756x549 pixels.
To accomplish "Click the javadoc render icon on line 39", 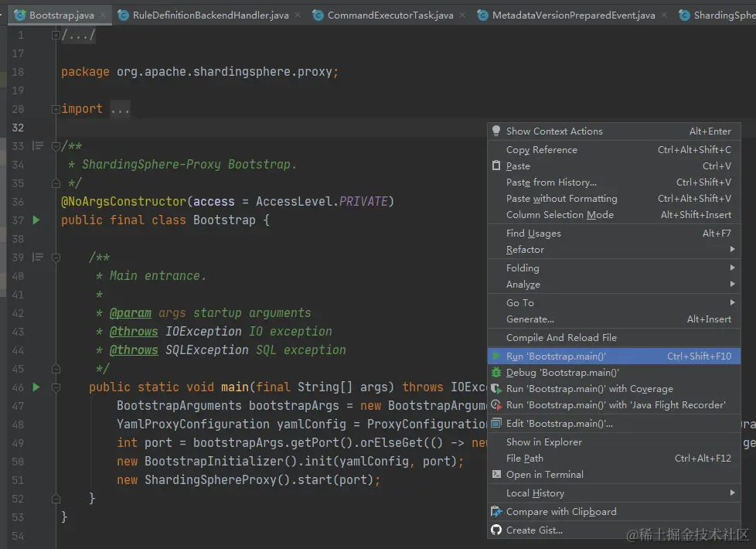I will pos(38,257).
